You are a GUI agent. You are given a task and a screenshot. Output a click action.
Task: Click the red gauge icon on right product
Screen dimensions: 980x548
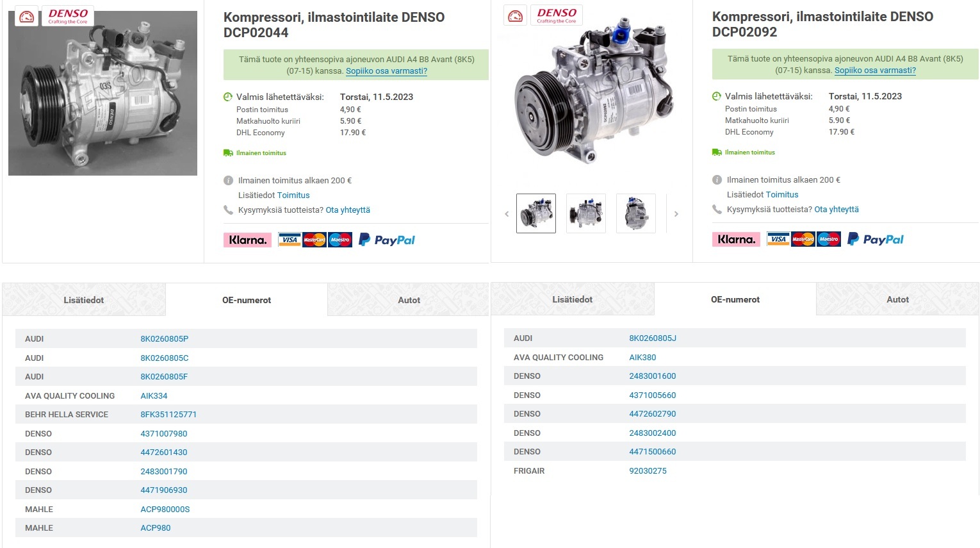point(515,16)
